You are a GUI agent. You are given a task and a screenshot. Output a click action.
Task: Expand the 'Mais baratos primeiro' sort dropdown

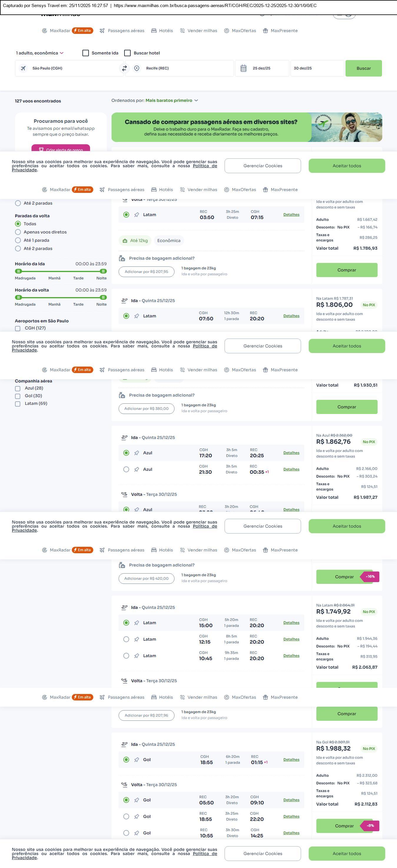[x=172, y=100]
